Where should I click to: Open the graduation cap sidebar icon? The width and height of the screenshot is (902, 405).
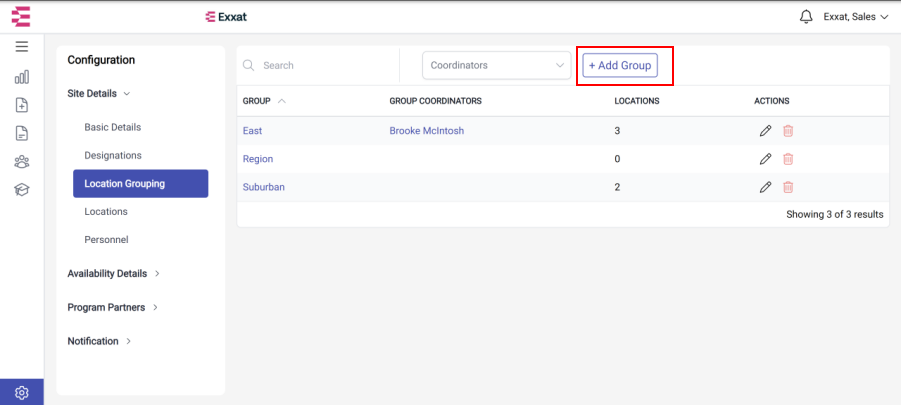click(22, 190)
